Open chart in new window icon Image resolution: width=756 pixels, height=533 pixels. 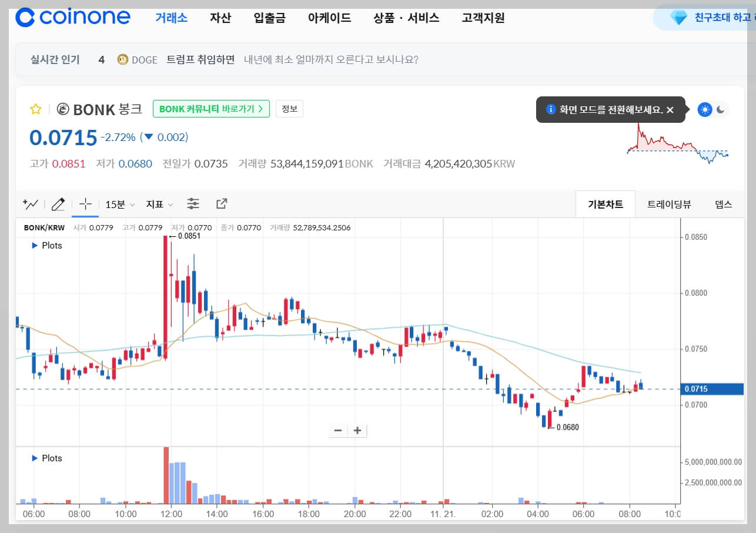[x=222, y=204]
